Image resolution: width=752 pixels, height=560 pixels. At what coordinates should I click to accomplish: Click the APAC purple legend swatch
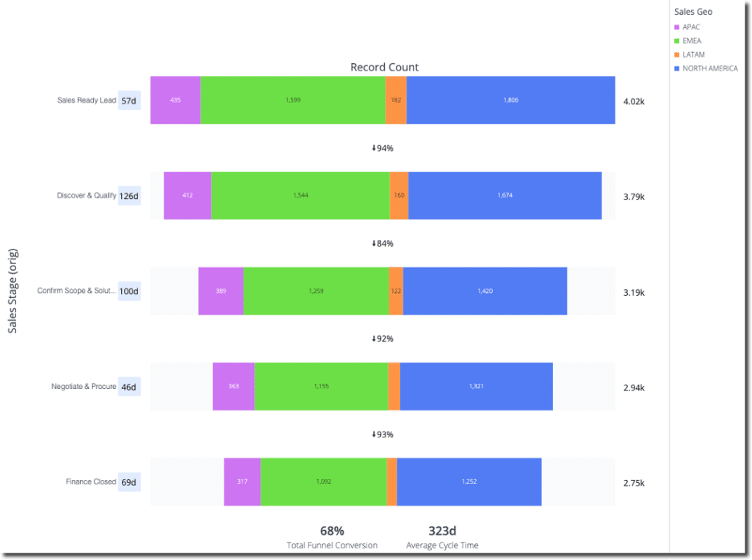tap(676, 27)
